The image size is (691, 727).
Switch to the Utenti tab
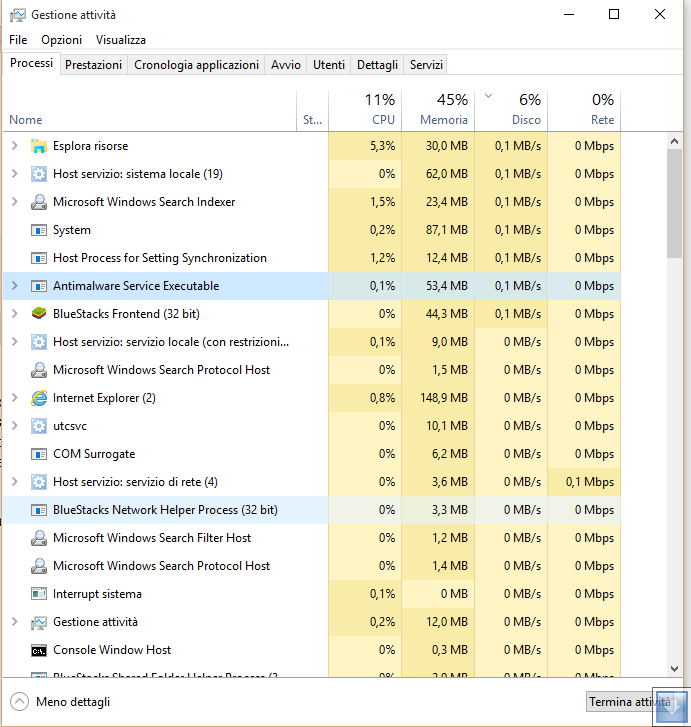[329, 65]
